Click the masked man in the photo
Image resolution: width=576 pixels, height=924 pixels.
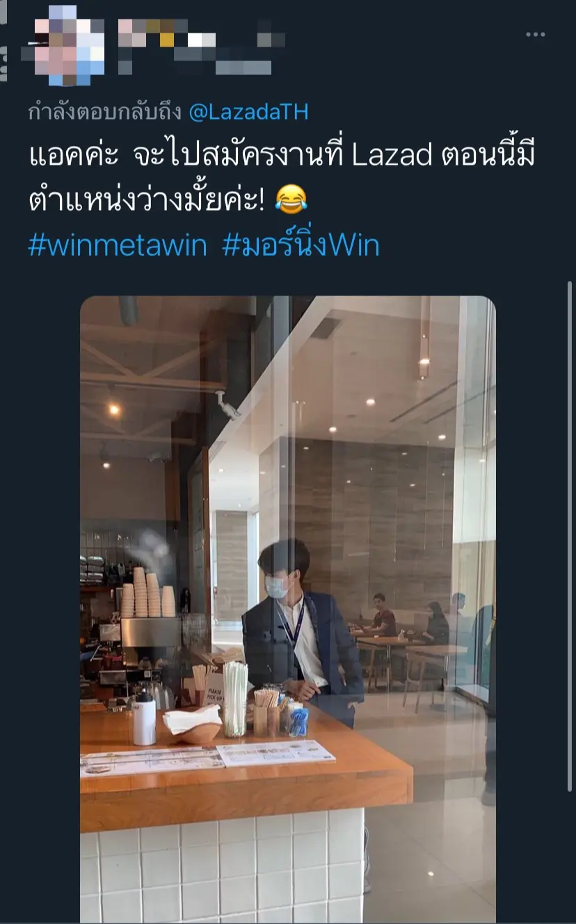click(300, 629)
